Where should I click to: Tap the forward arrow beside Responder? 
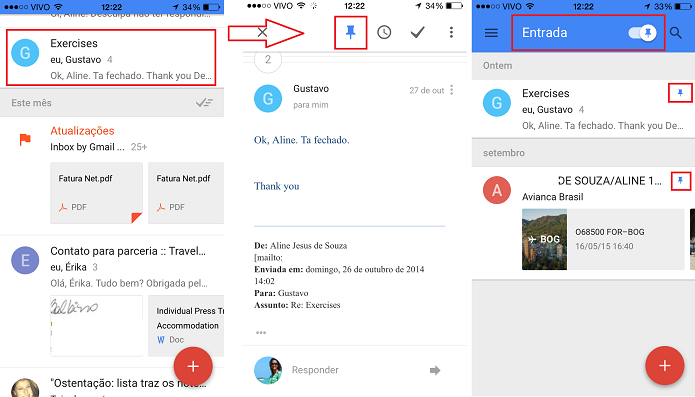(435, 370)
